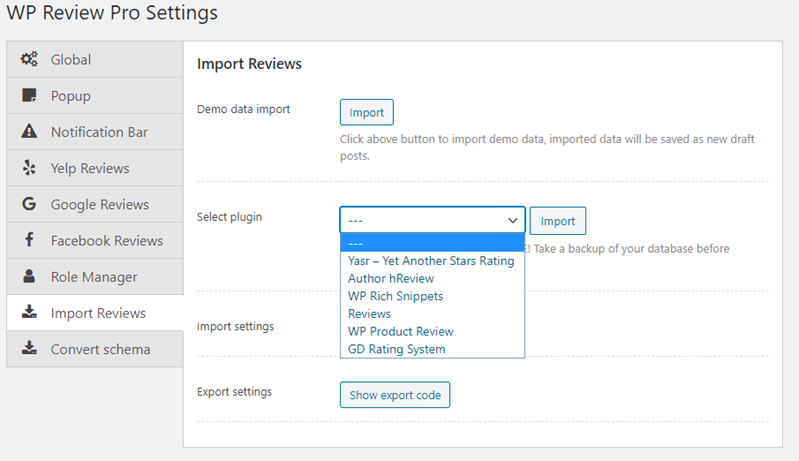Image resolution: width=799 pixels, height=461 pixels.
Task: Click the Demo data Import button
Action: (366, 112)
